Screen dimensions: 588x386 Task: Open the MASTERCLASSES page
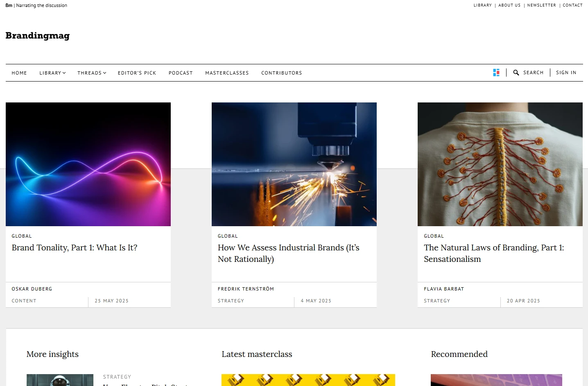click(x=227, y=73)
